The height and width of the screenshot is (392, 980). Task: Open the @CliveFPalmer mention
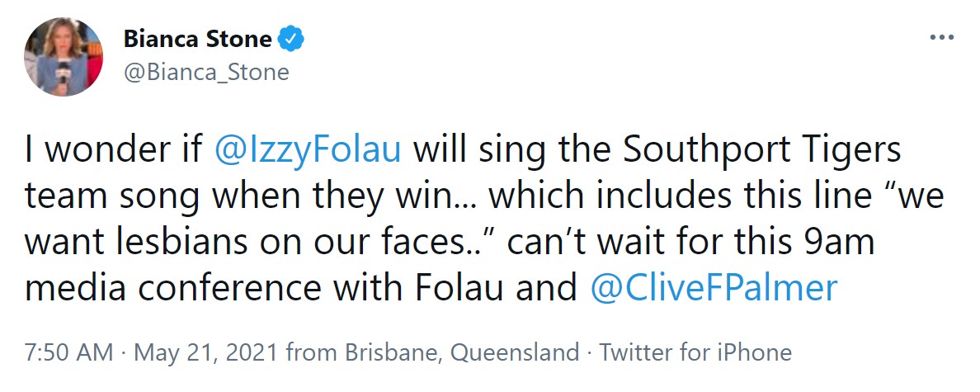click(714, 287)
